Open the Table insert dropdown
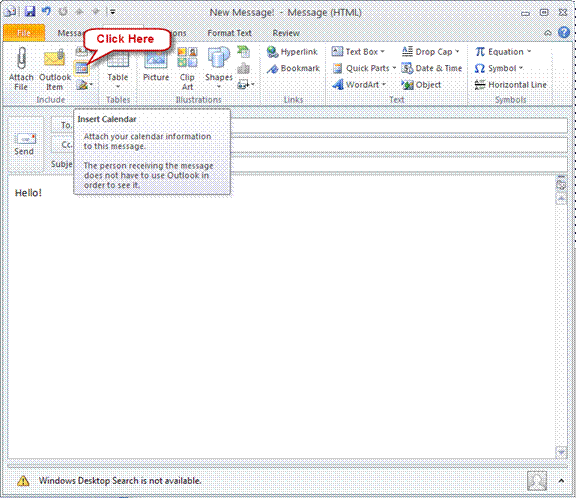The image size is (576, 498). coord(118,70)
